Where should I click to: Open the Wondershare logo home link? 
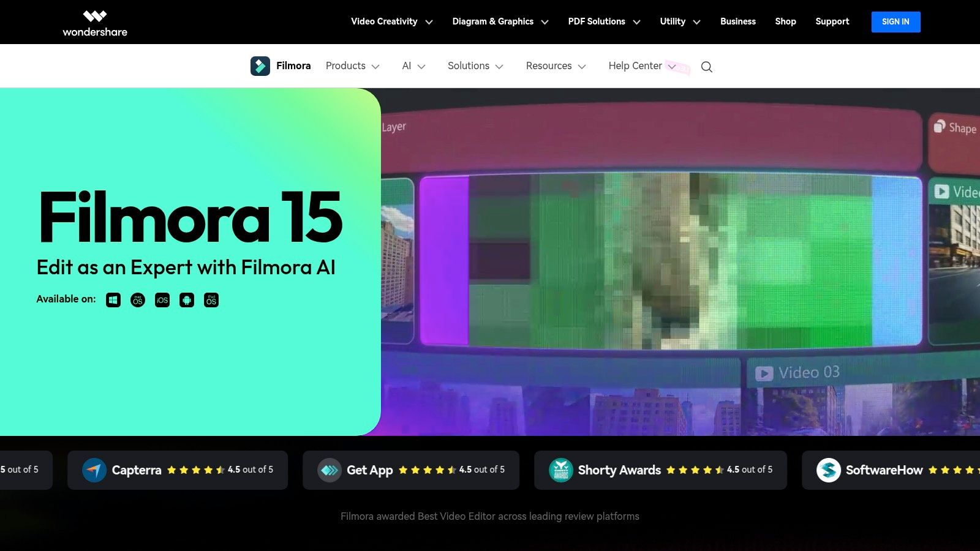[x=95, y=23]
